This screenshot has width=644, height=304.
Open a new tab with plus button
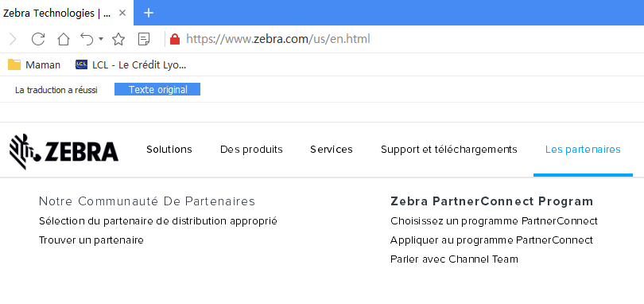pos(149,13)
